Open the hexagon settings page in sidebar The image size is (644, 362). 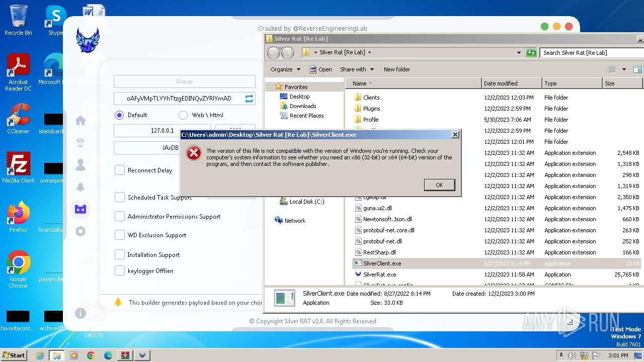point(80,231)
